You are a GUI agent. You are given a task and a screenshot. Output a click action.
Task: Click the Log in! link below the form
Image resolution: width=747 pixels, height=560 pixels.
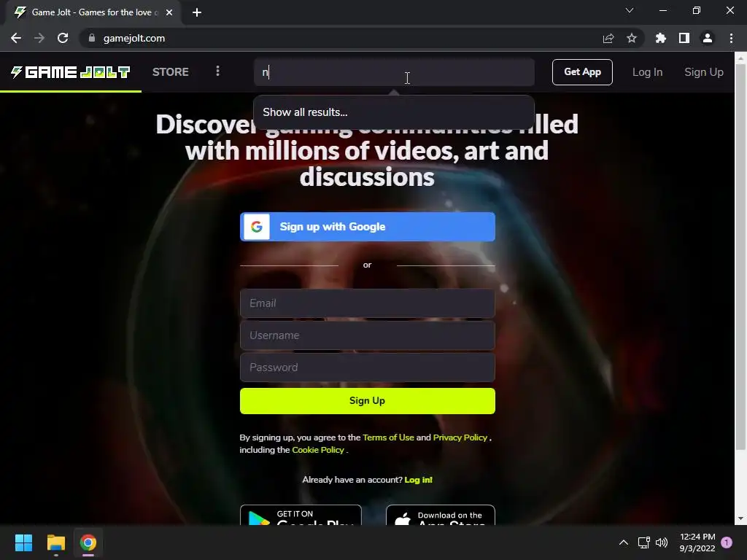pos(418,480)
